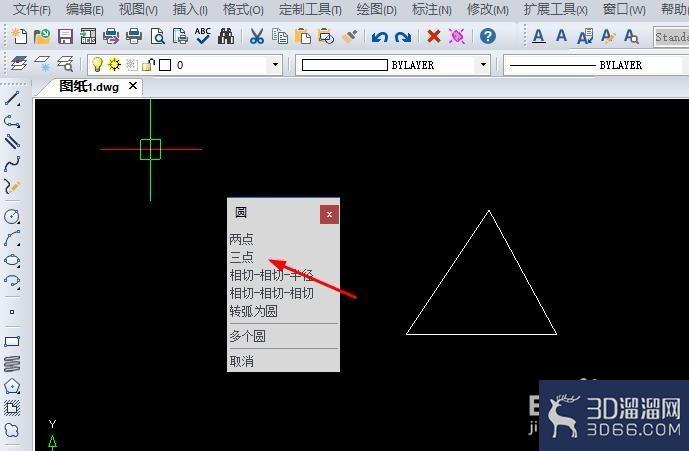Click the ACIS export icon

88,36
